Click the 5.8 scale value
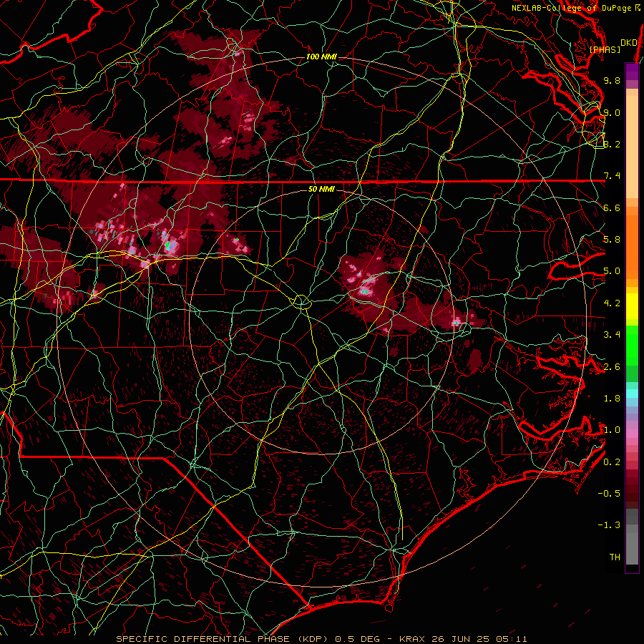The width and height of the screenshot is (644, 644). 612,240
